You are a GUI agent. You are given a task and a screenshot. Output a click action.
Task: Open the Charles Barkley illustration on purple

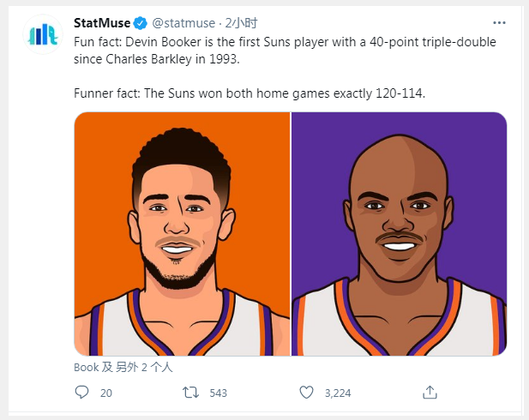(400, 233)
